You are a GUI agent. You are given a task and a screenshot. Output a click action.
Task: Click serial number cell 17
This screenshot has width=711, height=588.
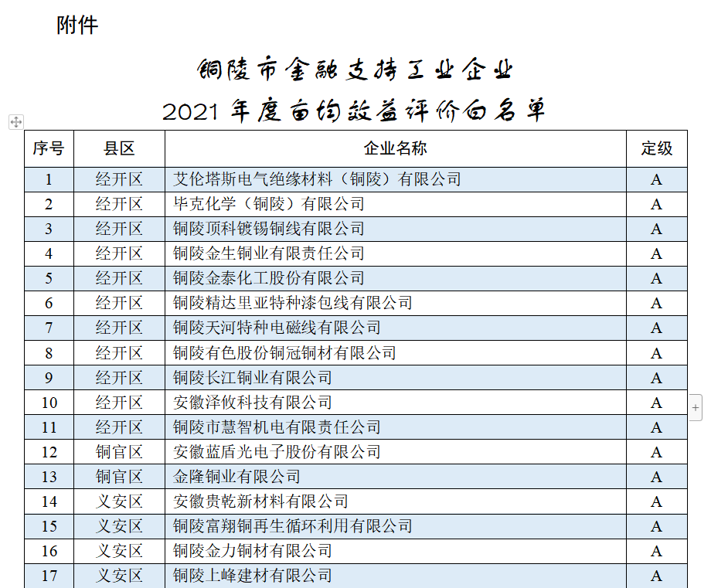click(x=49, y=576)
